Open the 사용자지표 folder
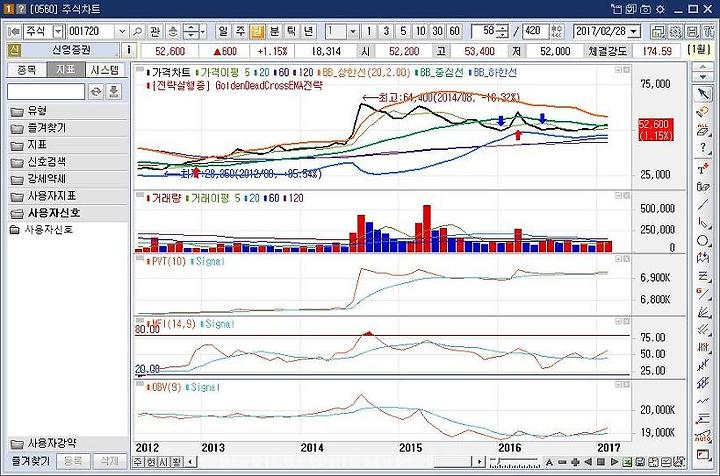This screenshot has width=720, height=476. pyautogui.click(x=67, y=196)
